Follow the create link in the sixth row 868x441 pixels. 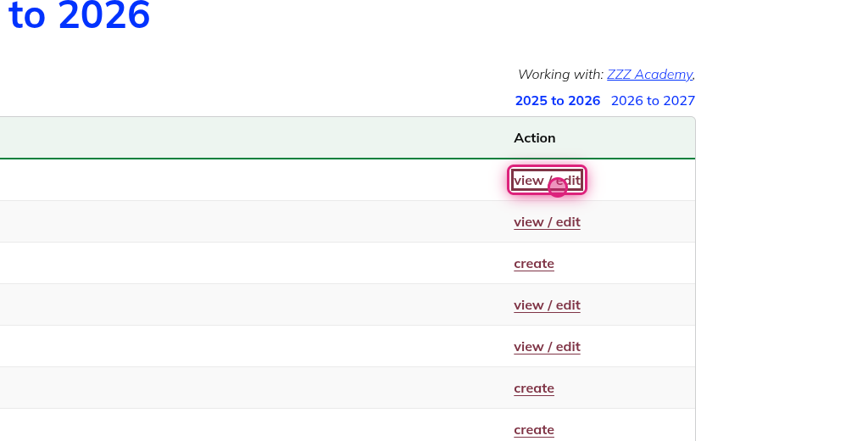coord(534,388)
